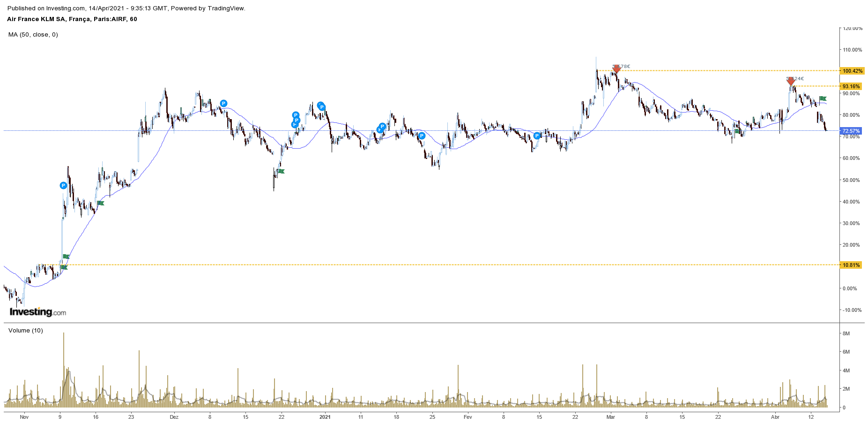Click the Fev date label on time axis
Viewport: 868px width, 423px height.
pos(468,416)
